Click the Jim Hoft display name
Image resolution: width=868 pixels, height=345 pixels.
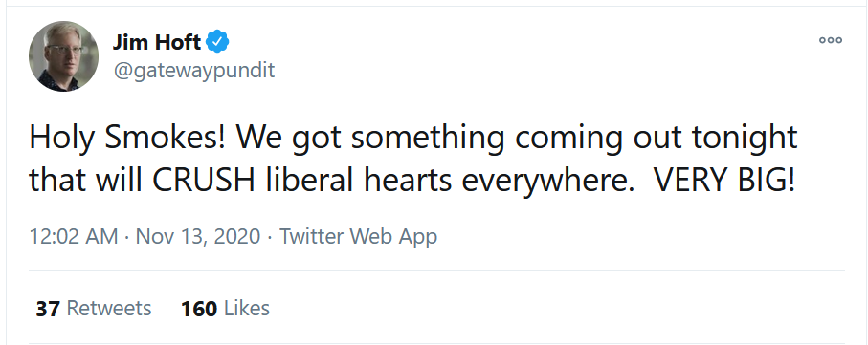157,41
